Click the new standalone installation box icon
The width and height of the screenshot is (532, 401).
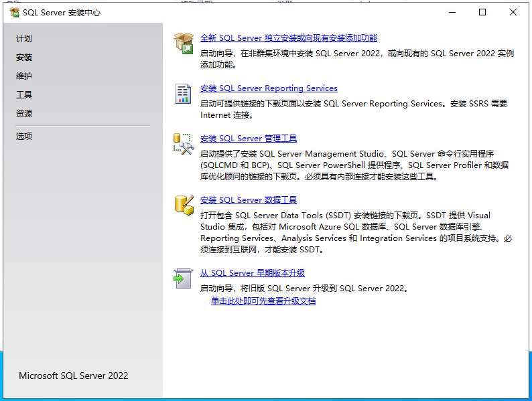184,44
